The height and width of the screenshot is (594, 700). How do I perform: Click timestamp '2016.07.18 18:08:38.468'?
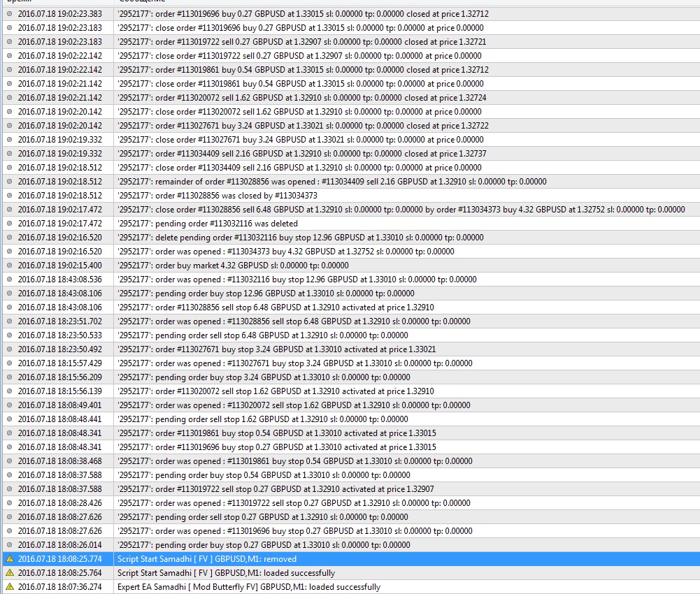tap(60, 461)
